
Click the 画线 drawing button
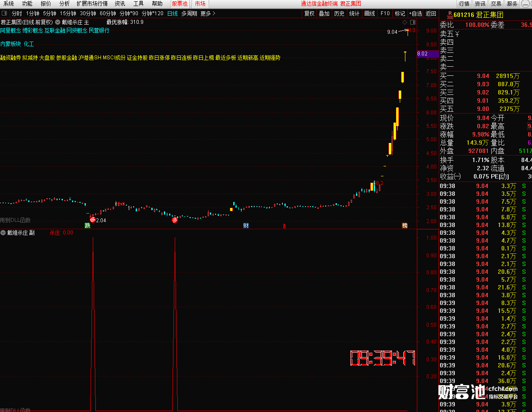369,13
